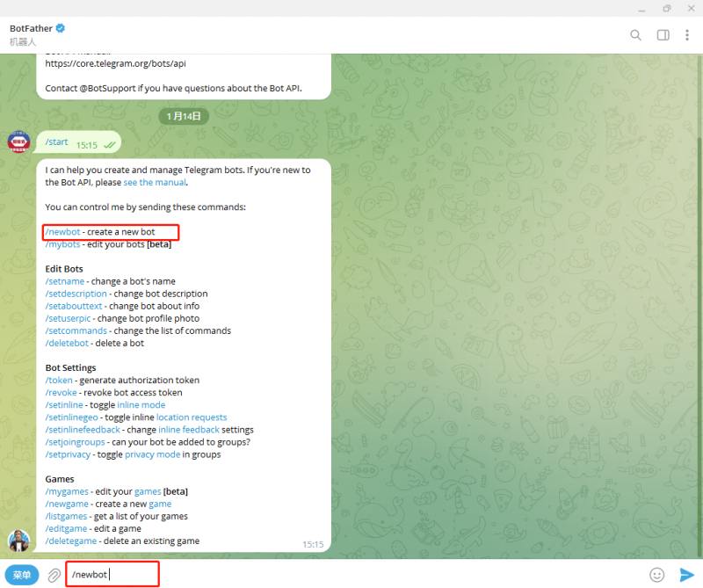Click the /start sent message command

(x=56, y=142)
